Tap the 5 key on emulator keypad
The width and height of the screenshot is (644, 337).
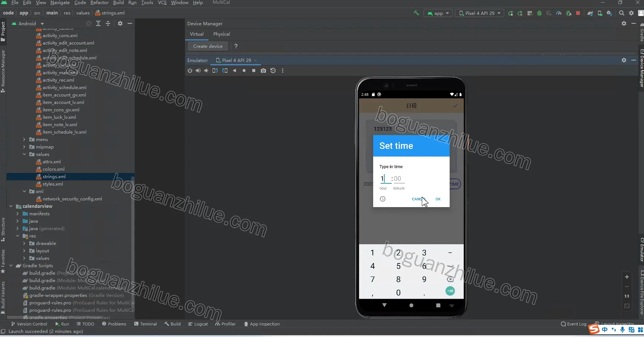click(x=398, y=266)
